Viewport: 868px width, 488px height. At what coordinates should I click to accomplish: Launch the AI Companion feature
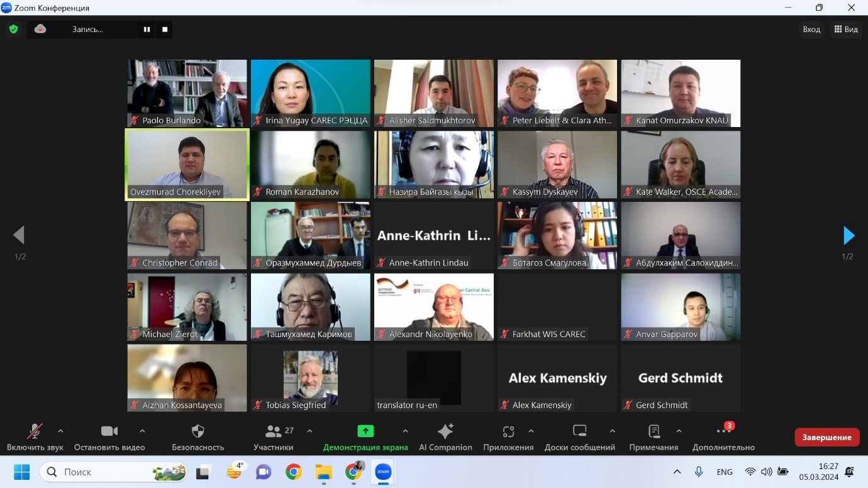pyautogui.click(x=445, y=437)
